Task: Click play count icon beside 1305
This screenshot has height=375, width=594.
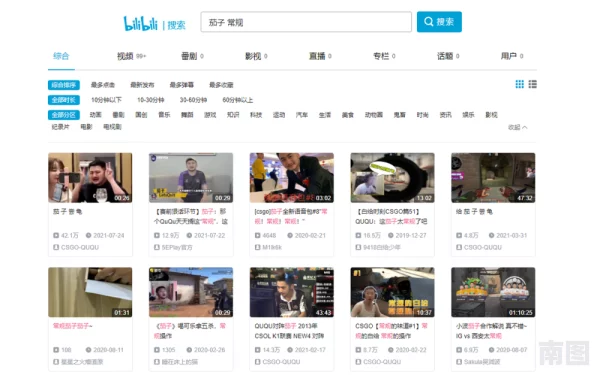Action: [157, 350]
